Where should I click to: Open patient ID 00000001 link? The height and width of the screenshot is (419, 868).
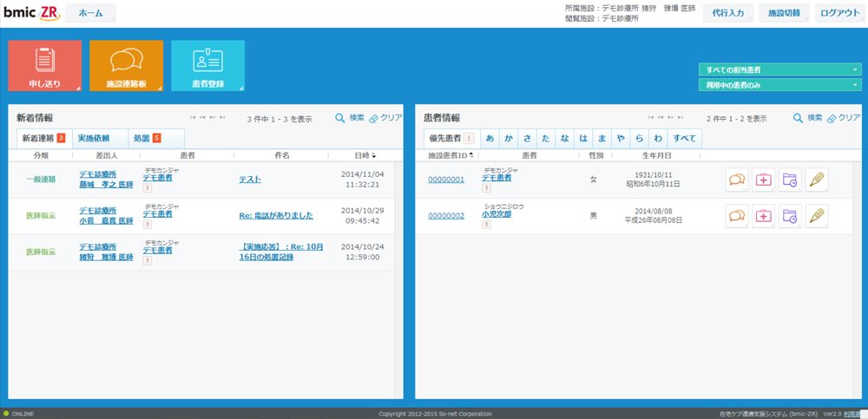446,180
